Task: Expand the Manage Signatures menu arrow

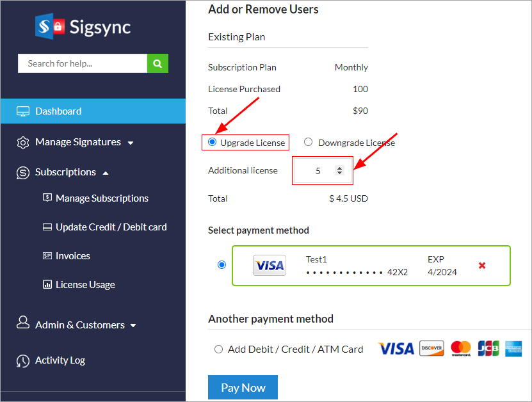Action: coord(131,143)
